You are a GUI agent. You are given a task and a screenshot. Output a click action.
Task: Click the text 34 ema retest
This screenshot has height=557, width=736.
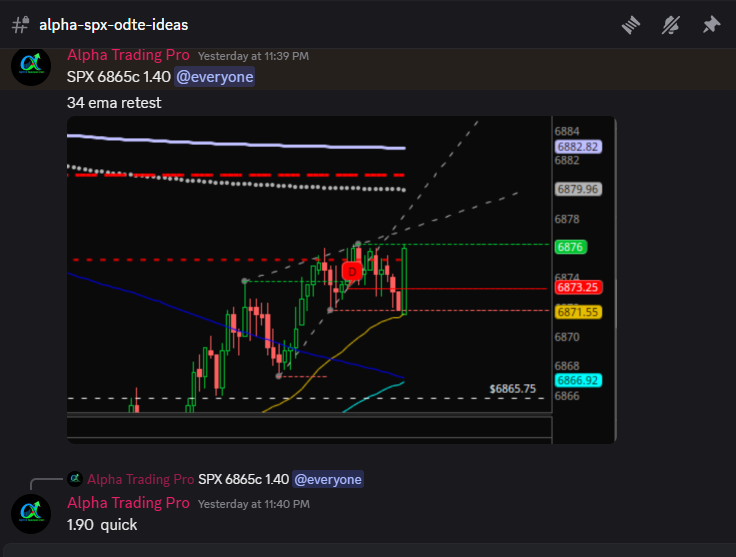pyautogui.click(x=114, y=103)
